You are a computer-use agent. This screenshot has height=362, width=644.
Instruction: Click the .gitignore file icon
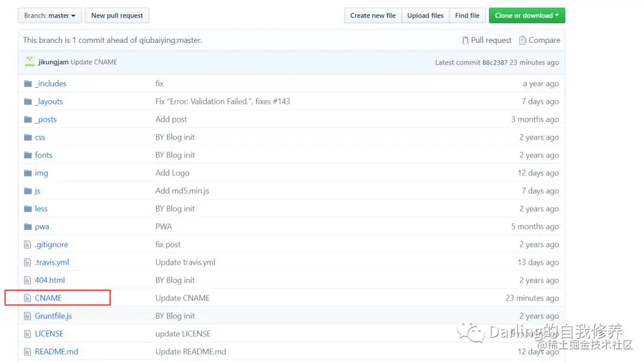(x=27, y=245)
